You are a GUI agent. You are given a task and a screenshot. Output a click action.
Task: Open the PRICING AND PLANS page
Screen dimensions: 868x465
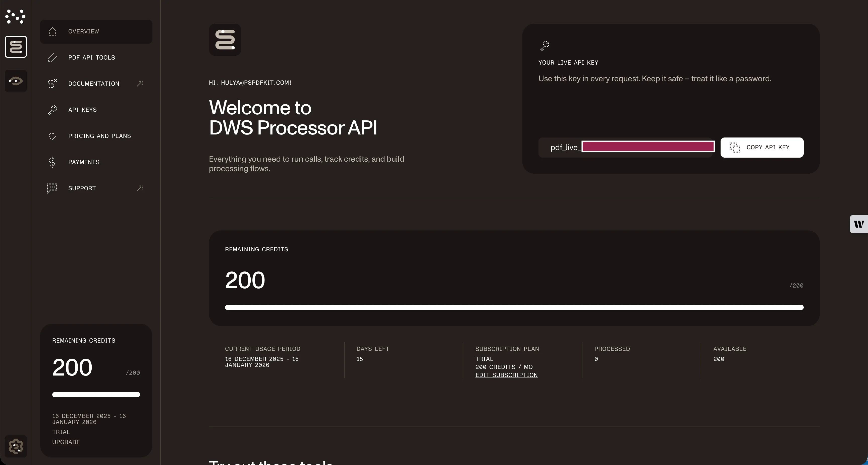tap(99, 136)
